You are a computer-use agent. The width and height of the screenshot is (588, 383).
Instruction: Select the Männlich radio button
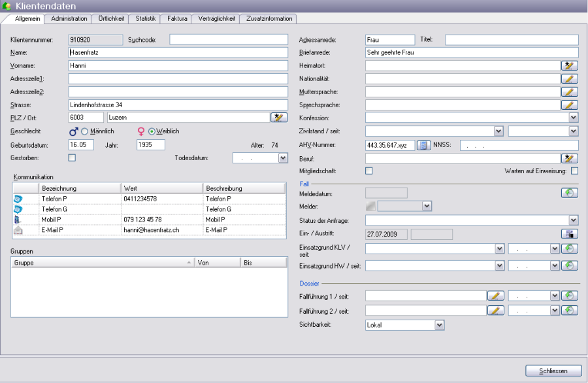point(84,131)
